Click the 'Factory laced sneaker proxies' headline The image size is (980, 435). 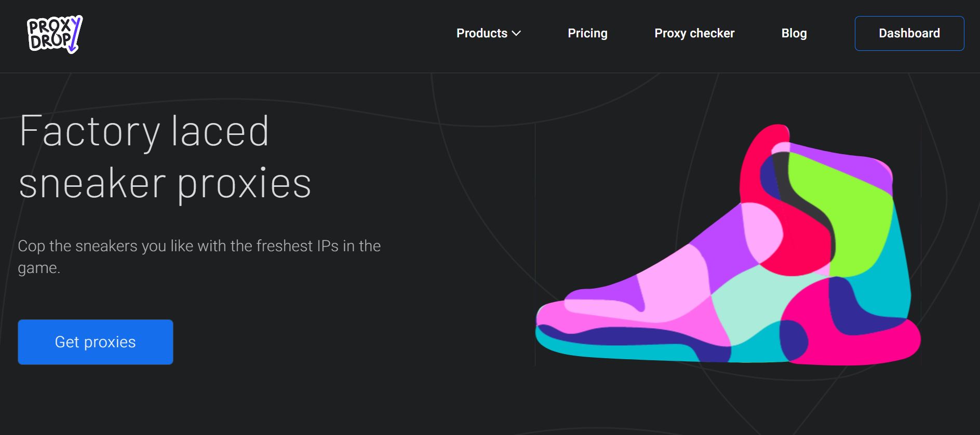click(x=164, y=157)
